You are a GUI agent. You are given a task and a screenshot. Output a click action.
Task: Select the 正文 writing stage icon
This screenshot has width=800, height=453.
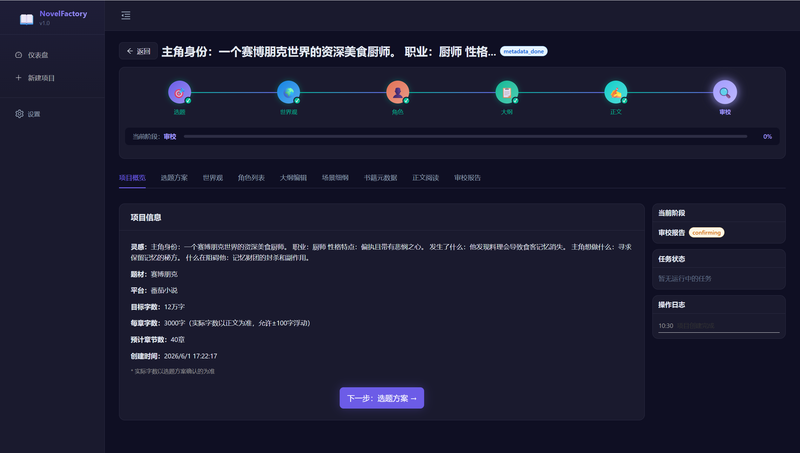[616, 92]
